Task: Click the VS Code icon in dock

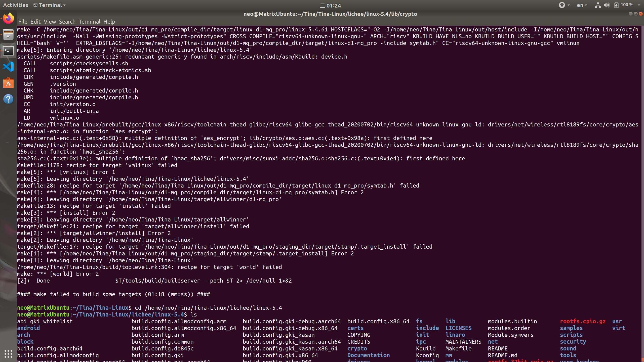Action: [8, 66]
